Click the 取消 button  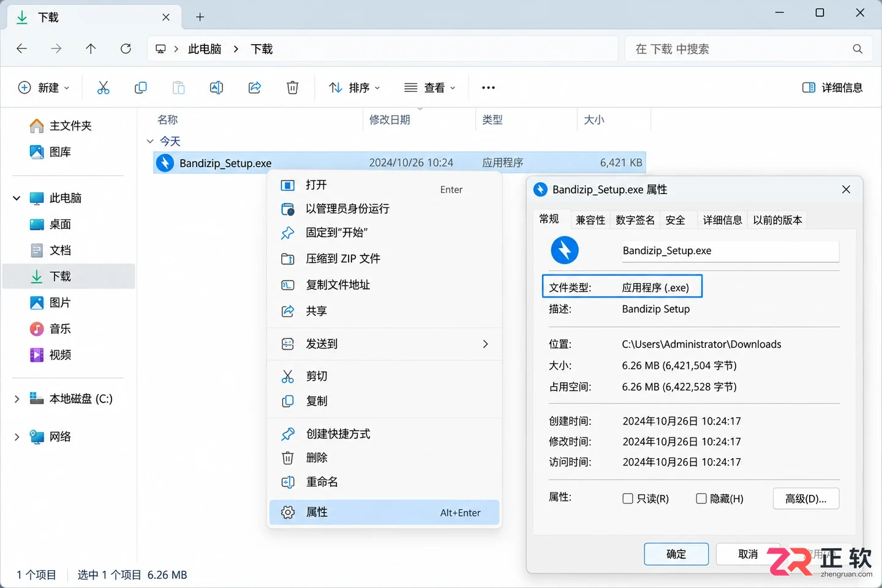(x=748, y=554)
